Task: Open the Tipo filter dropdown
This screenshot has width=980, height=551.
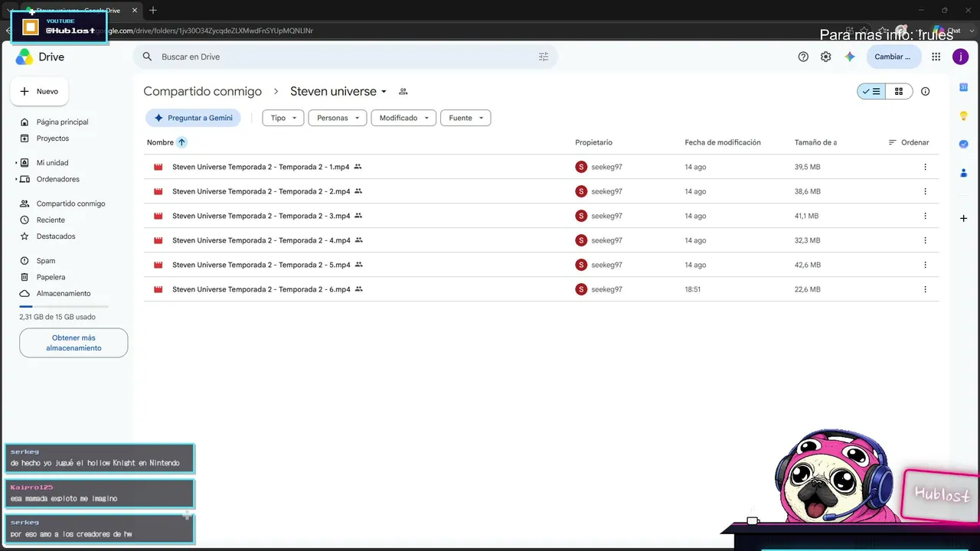Action: point(283,118)
